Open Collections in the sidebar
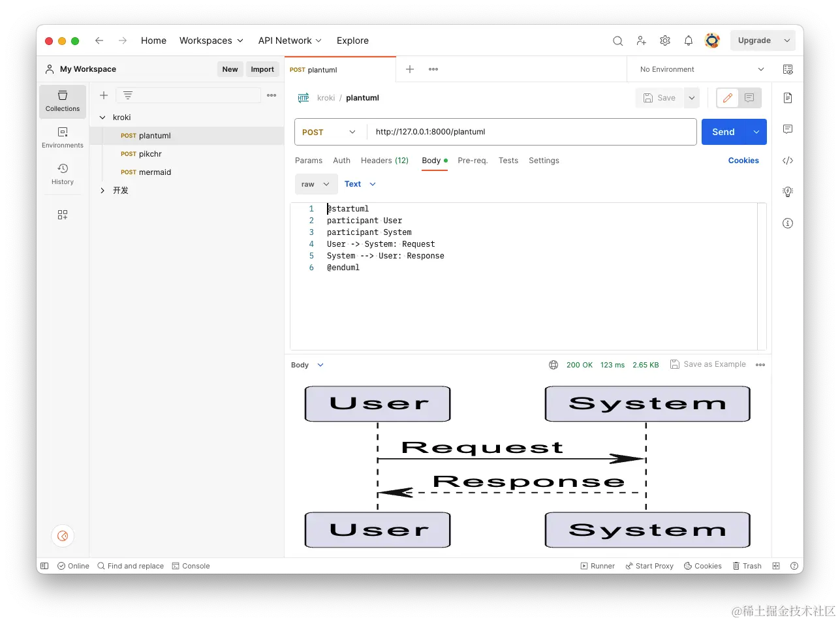Viewport: 840px width, 622px height. tap(63, 101)
